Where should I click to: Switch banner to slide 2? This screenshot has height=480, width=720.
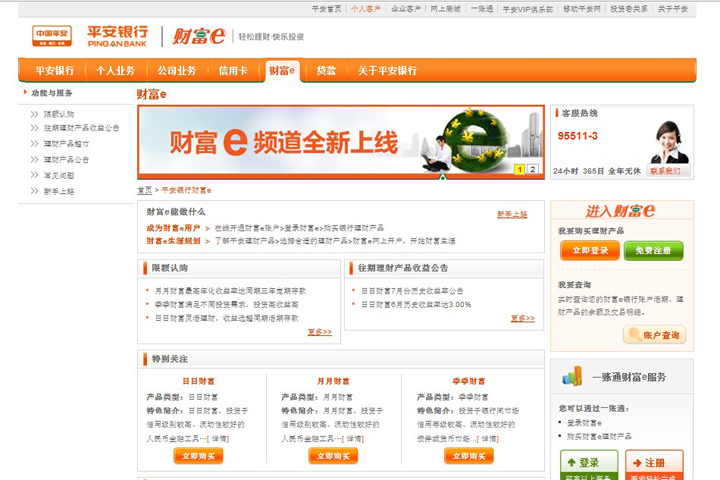click(x=533, y=169)
